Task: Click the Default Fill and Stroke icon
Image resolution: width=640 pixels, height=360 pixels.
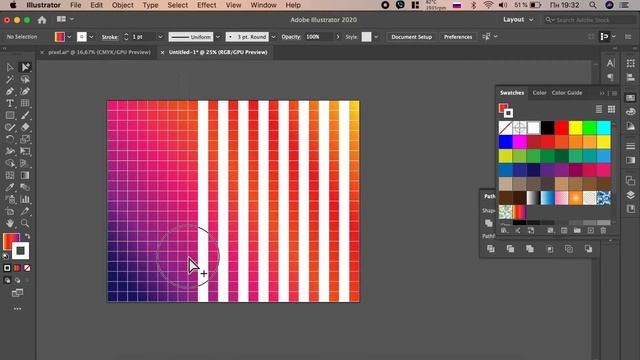Action: (6, 256)
